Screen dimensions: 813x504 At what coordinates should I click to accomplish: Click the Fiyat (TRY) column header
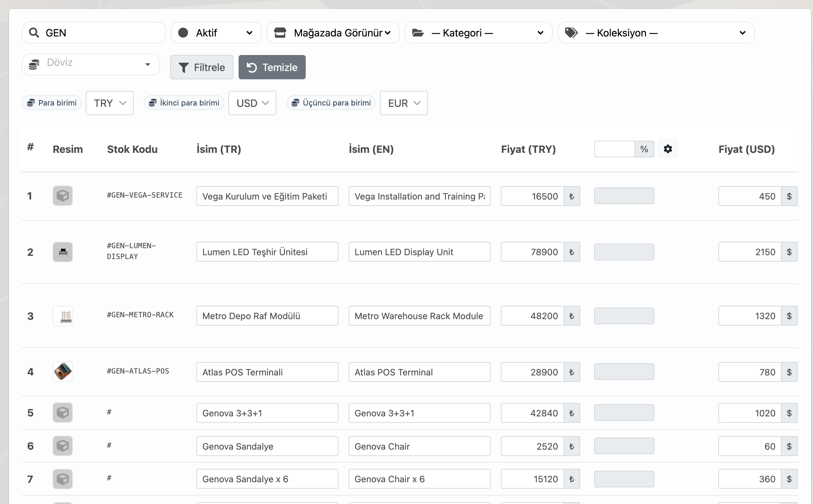528,149
